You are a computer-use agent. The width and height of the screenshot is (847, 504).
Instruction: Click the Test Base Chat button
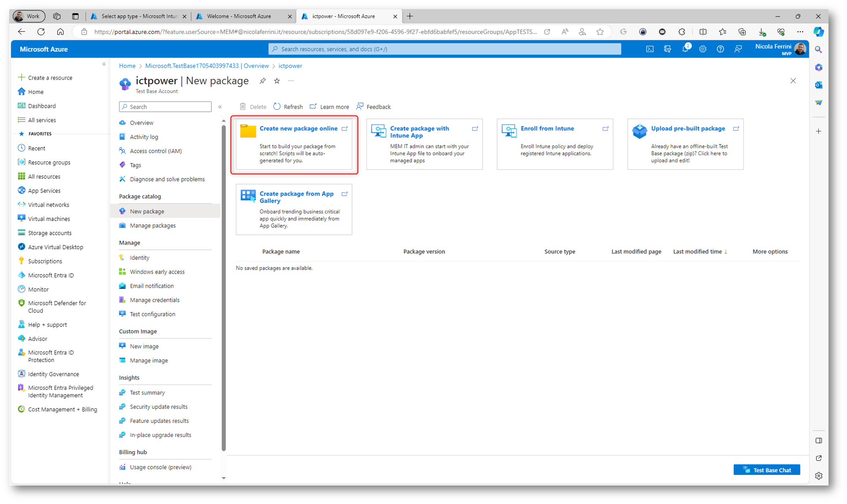[x=767, y=470]
